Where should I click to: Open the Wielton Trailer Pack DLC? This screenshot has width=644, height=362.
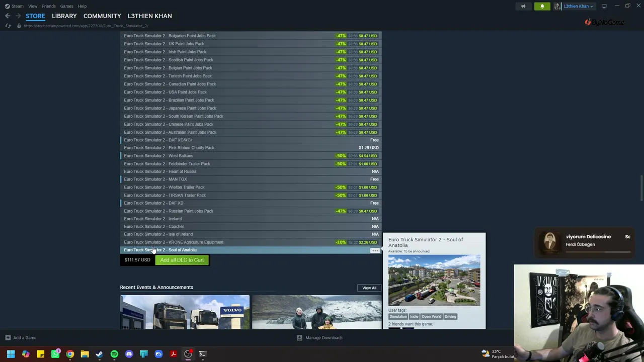[x=251, y=187]
